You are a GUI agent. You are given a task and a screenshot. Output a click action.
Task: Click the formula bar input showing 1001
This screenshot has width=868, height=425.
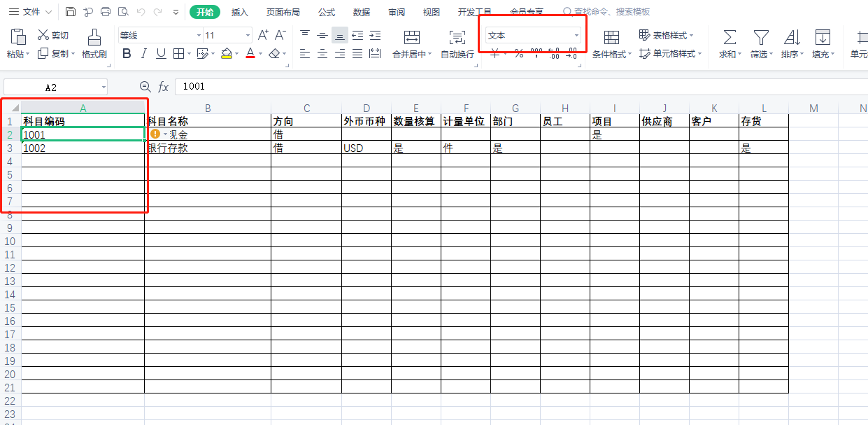coord(521,86)
